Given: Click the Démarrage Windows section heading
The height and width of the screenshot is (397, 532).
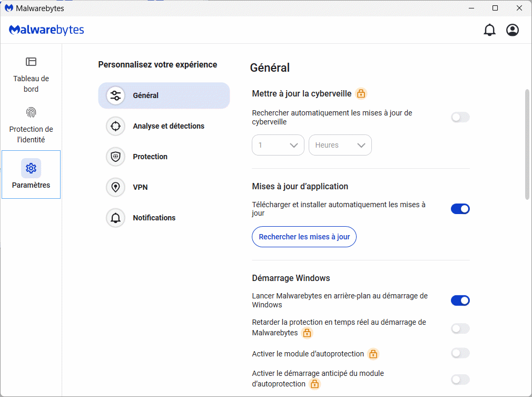Looking at the screenshot, I should (291, 278).
